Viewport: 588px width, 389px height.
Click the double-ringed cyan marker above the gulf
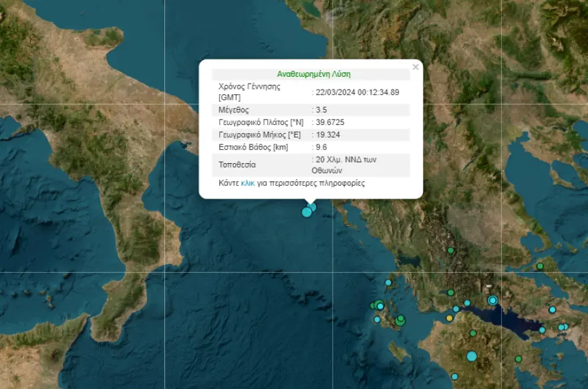[492, 300]
